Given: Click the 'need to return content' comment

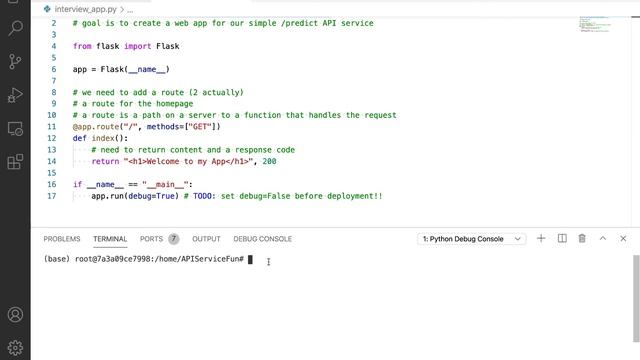Looking at the screenshot, I should point(193,150).
